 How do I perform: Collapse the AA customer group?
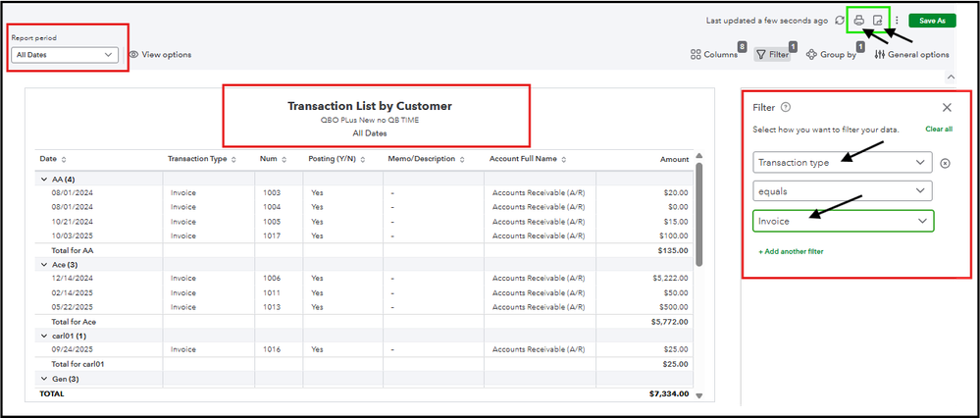tap(43, 179)
